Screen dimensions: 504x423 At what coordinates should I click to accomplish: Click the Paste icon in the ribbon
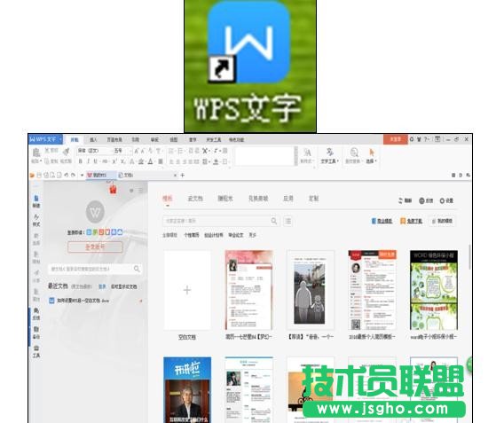click(36, 153)
